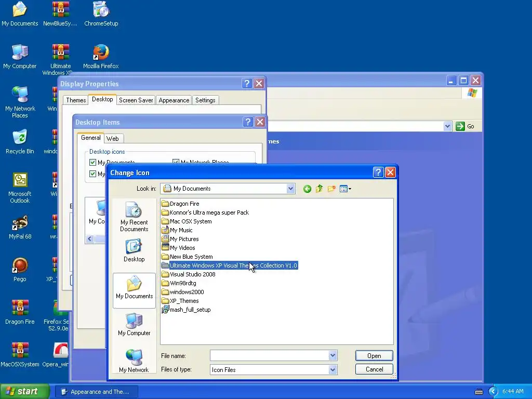Click the help button in Change Icon
Screen dimensions: 532x399
(378, 172)
